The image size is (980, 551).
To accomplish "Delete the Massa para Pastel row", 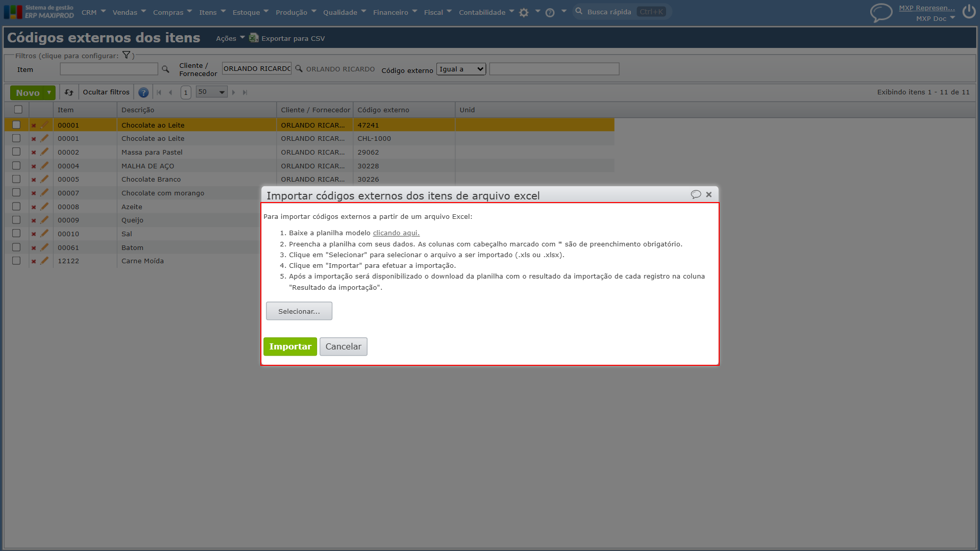I will (x=34, y=153).
